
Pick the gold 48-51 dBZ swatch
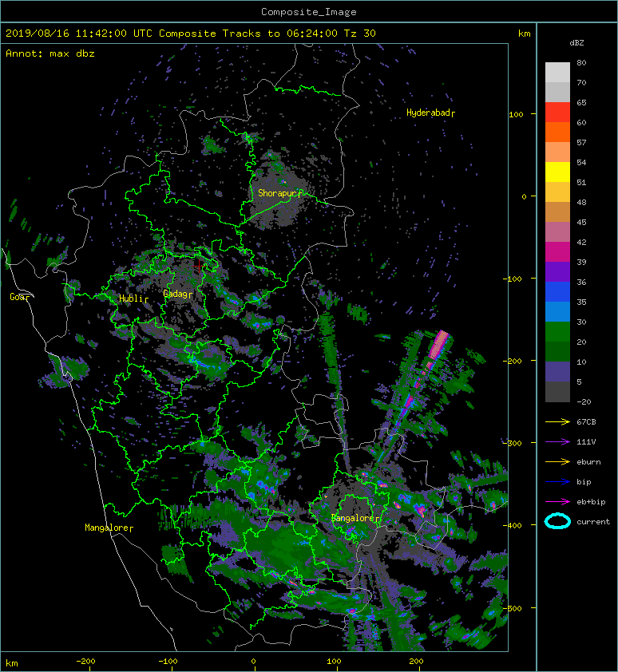(557, 192)
